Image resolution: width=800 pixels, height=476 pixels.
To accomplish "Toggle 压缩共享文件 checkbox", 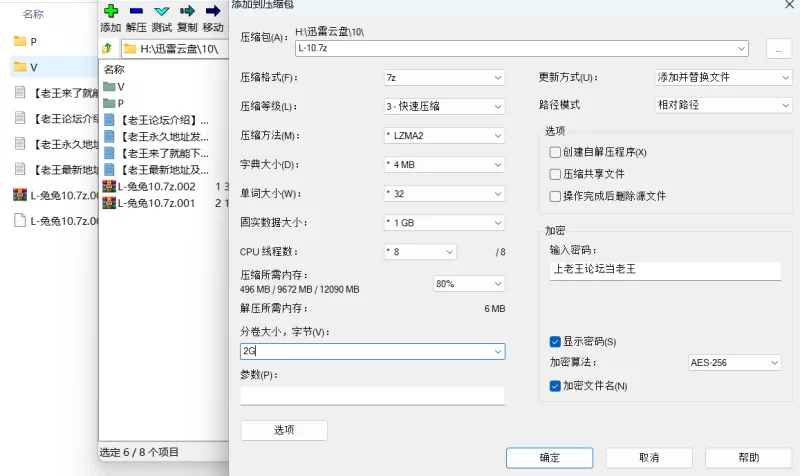I will pos(555,174).
